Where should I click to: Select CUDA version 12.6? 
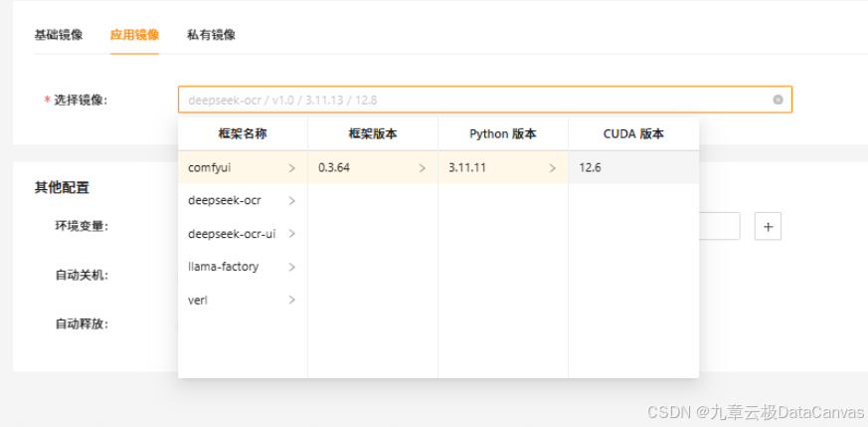tap(633, 167)
